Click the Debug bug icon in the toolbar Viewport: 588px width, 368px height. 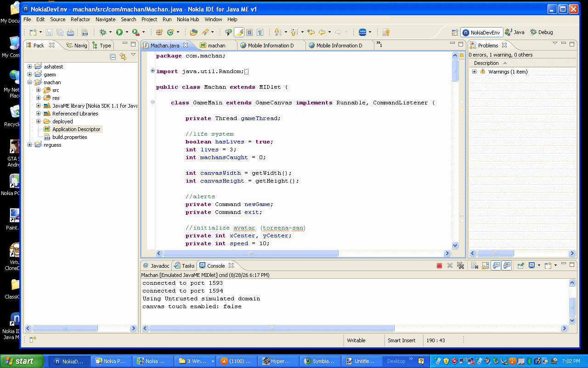pyautogui.click(x=103, y=32)
